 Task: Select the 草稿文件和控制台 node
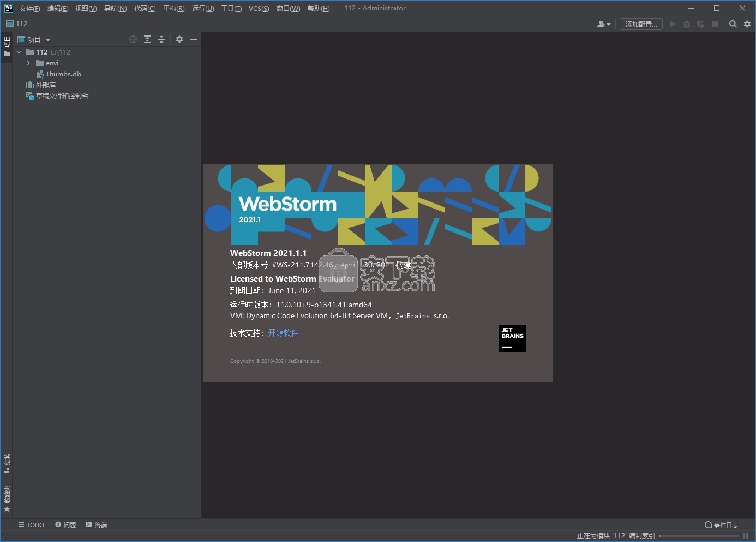(107, 96)
